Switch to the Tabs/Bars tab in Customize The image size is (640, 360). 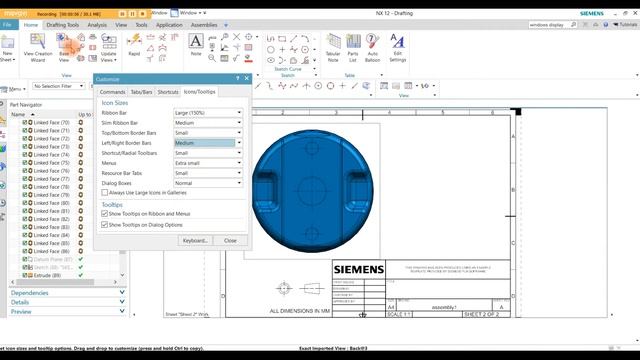tap(141, 92)
